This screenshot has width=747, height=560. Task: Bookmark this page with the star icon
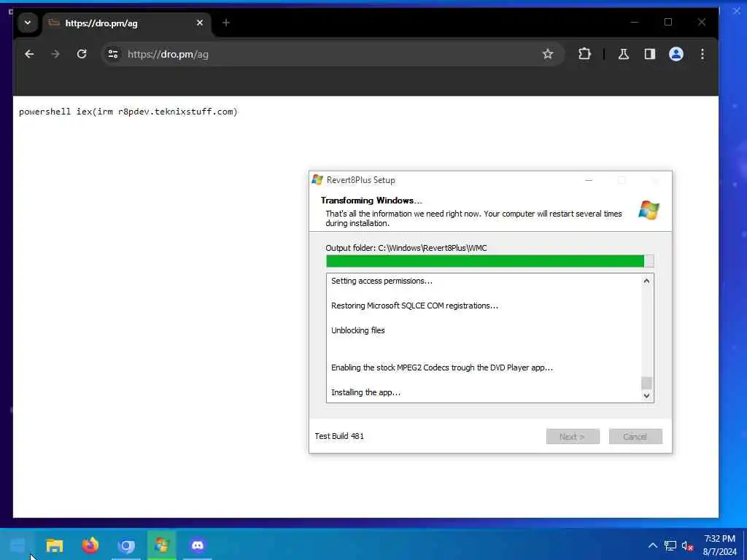548,54
